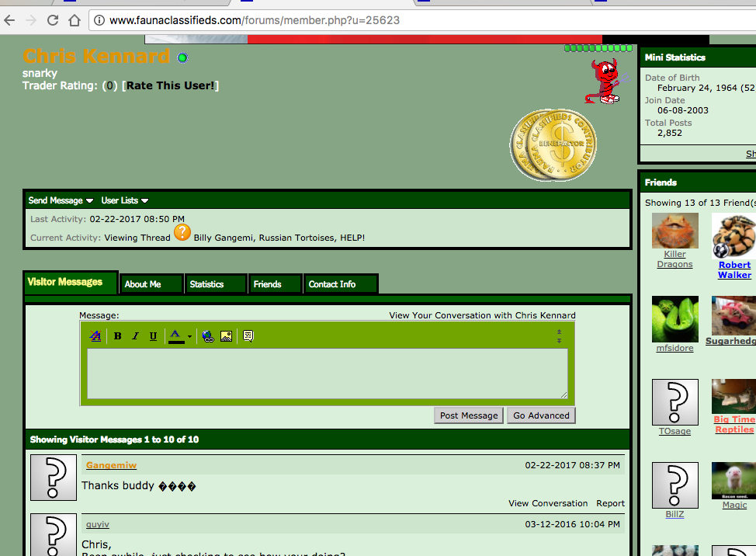
Task: Click Insert Link globe icon
Action: point(208,336)
